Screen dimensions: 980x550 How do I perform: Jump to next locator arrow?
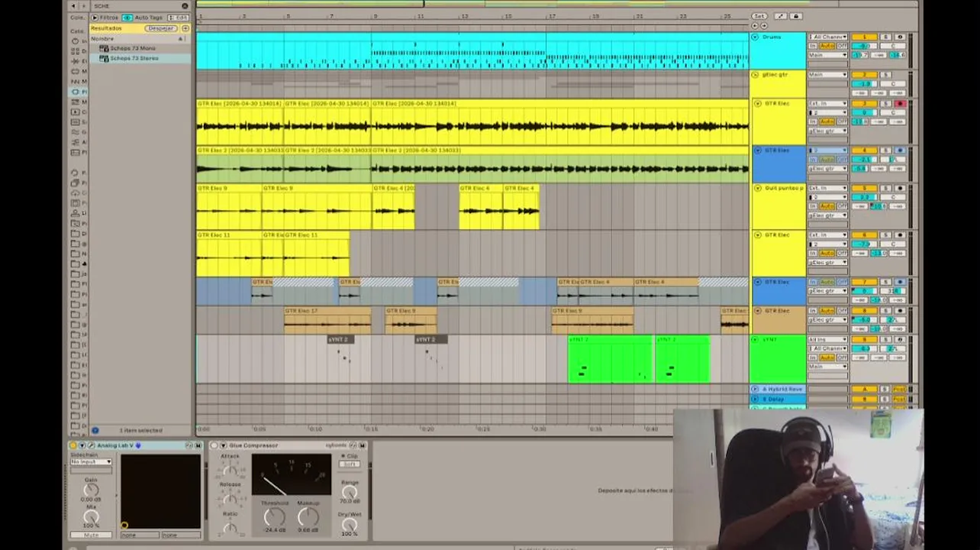click(763, 25)
